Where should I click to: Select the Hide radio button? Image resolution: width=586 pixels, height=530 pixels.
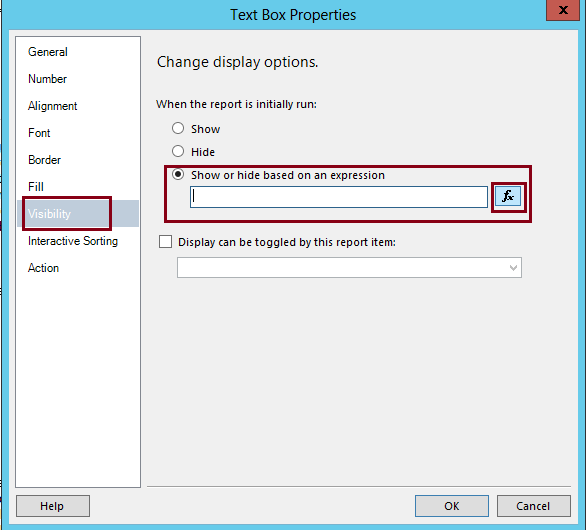tap(178, 151)
